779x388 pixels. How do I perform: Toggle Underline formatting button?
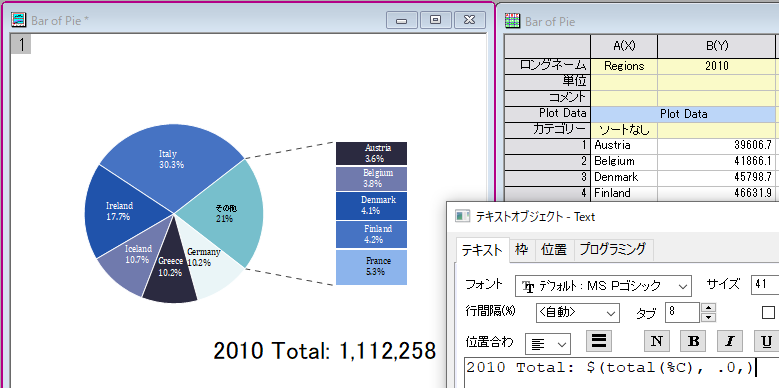coord(767,340)
